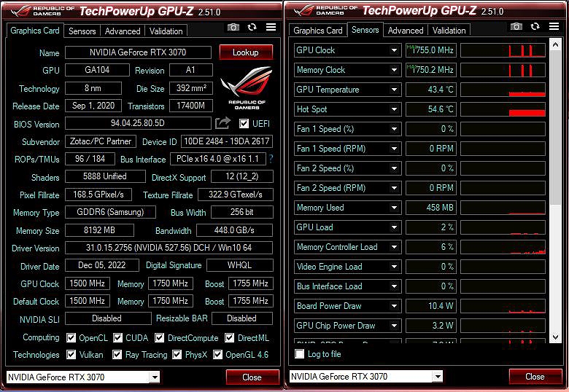Click the Close button in Sensors window
Viewport: 569px width, 392px height.
[x=535, y=377]
